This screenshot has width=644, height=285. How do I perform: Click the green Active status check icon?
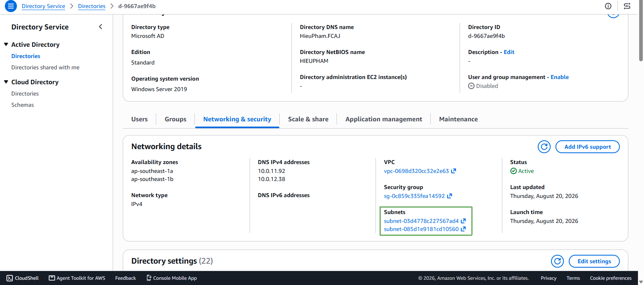(x=514, y=171)
